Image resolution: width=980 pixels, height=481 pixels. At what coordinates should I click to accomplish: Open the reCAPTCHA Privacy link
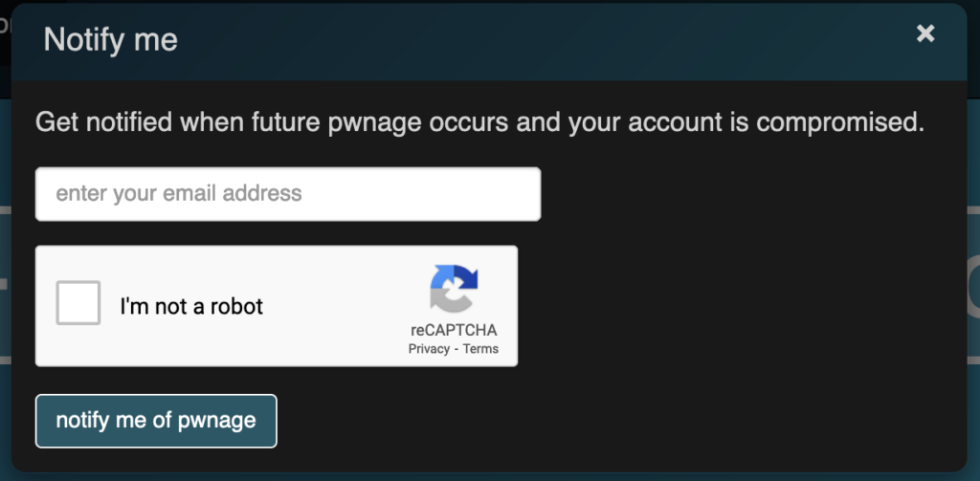pyautogui.click(x=429, y=349)
